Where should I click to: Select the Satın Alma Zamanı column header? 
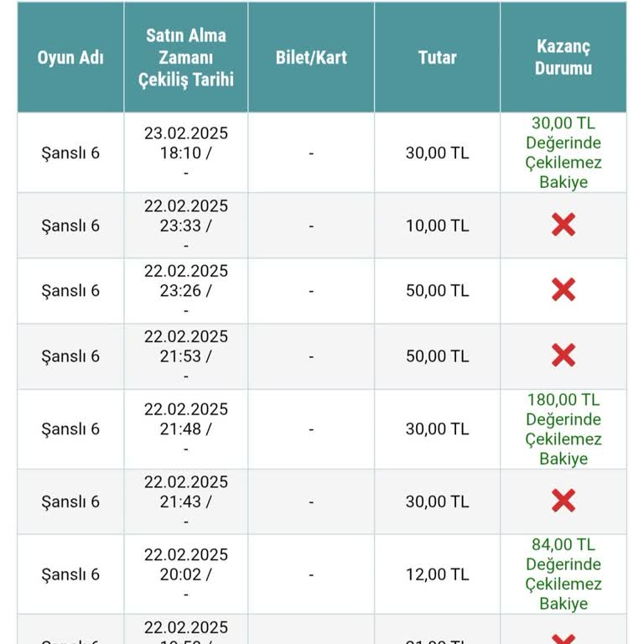point(186,58)
